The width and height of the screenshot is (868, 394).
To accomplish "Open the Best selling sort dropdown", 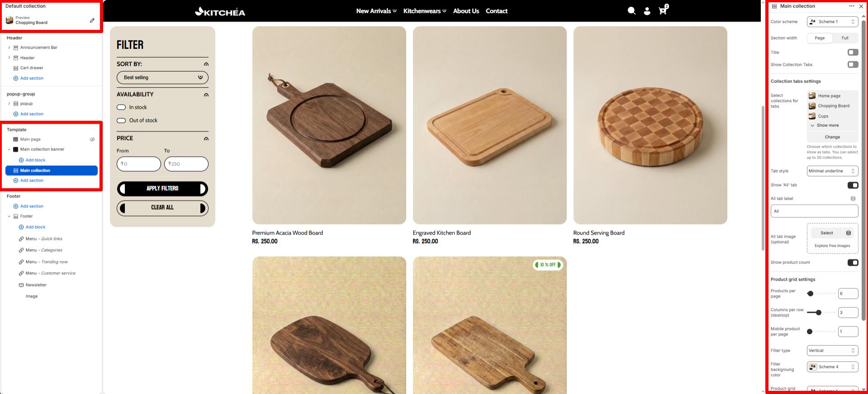I will click(162, 77).
